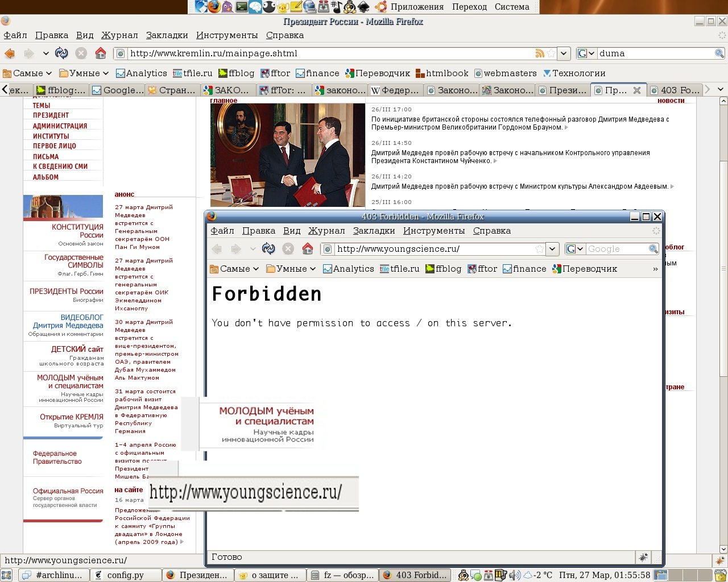Click the volume speaker icon in system tray
728x582 pixels.
point(514,575)
